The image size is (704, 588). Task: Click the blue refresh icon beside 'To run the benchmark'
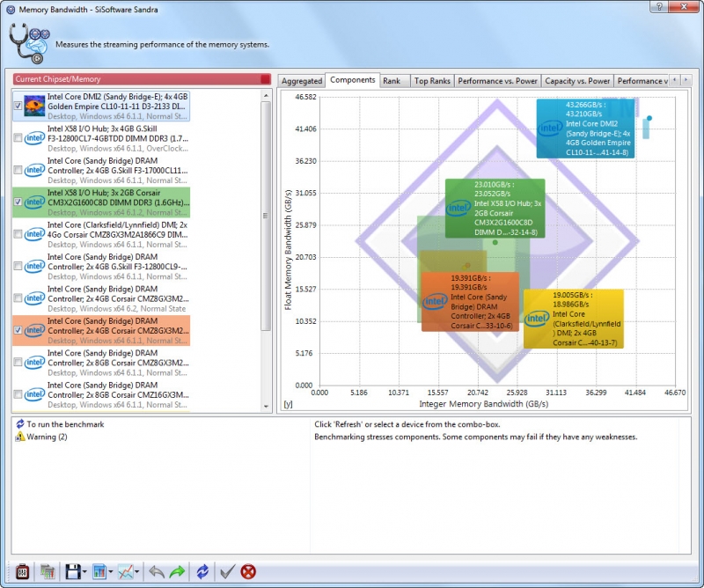[x=19, y=424]
